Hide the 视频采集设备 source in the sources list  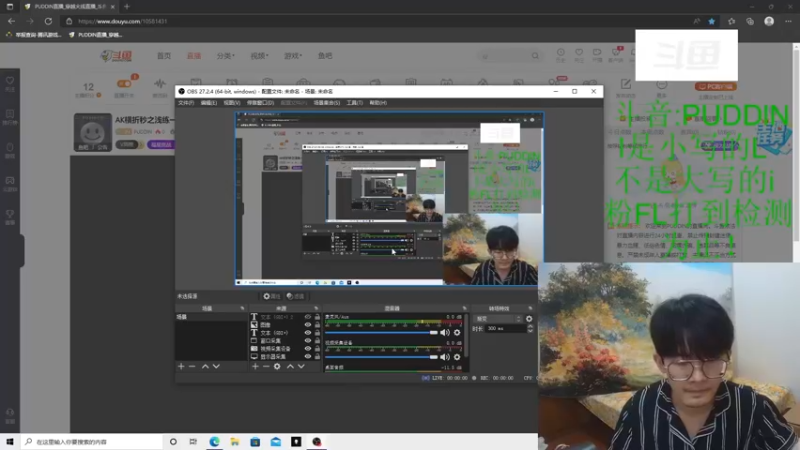tap(308, 348)
